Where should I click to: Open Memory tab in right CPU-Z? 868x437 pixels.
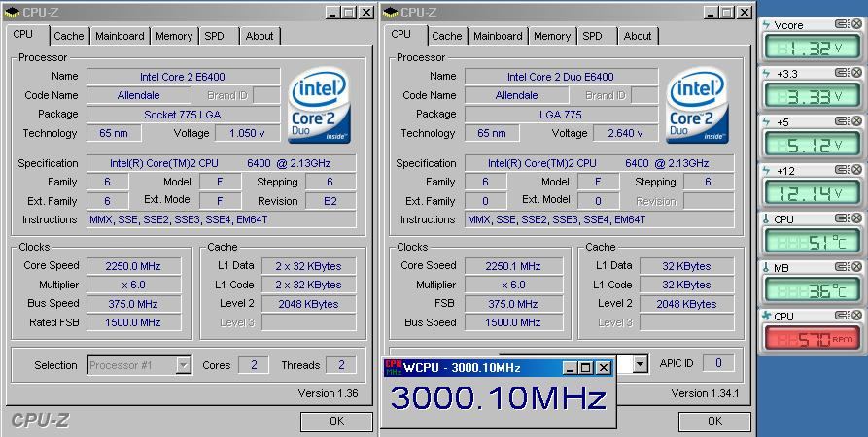552,36
